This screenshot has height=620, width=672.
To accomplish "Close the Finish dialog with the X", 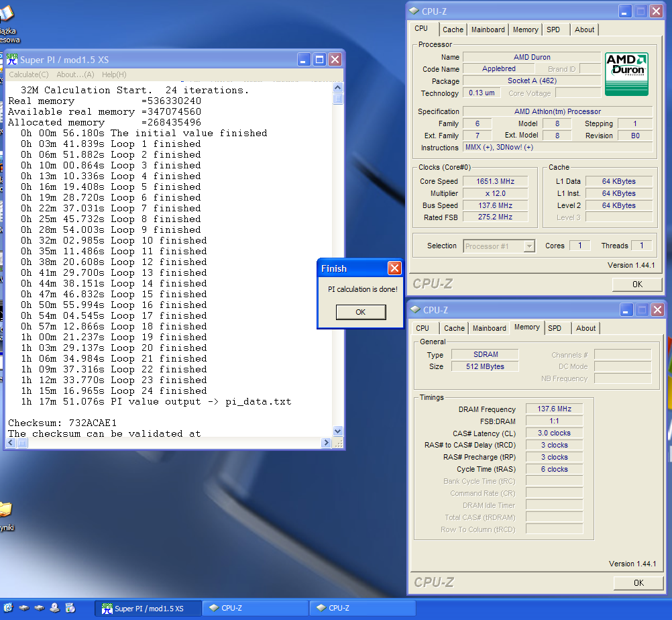I will (394, 268).
